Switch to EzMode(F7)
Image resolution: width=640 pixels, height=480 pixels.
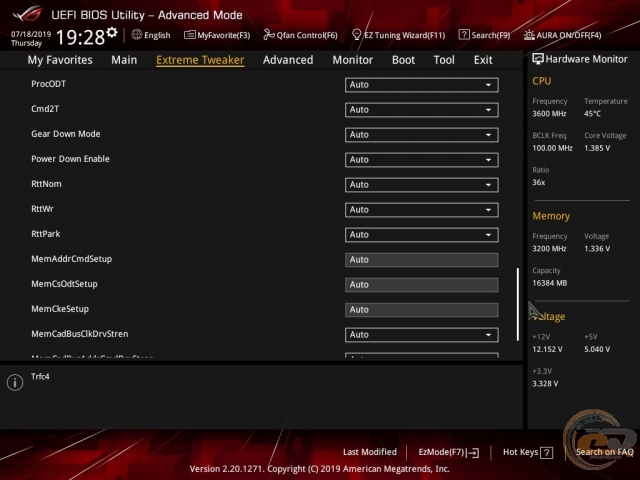click(449, 453)
